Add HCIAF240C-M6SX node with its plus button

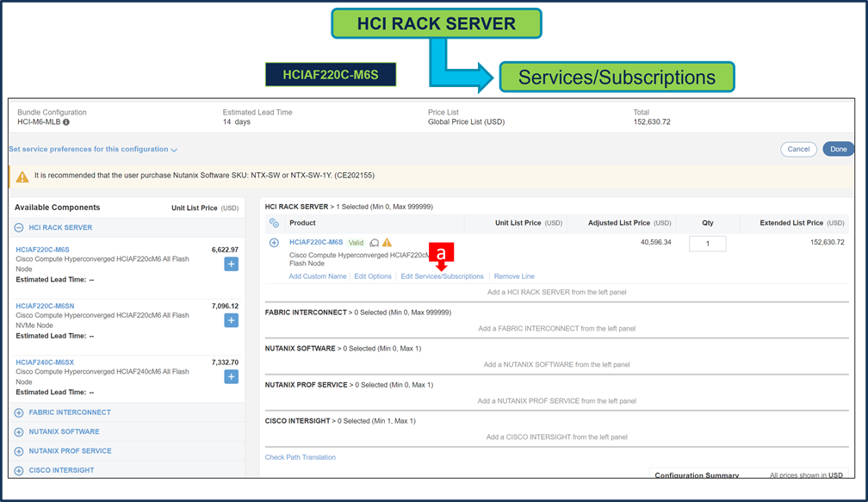232,377
